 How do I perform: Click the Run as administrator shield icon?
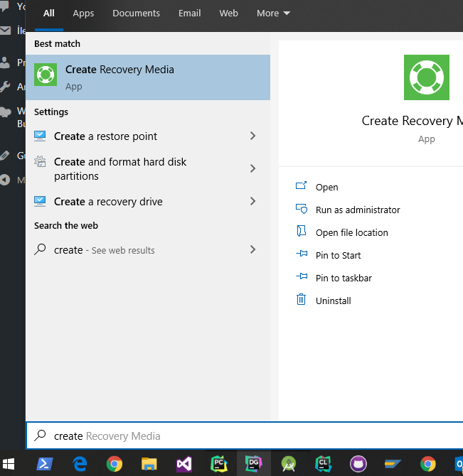pyautogui.click(x=302, y=209)
